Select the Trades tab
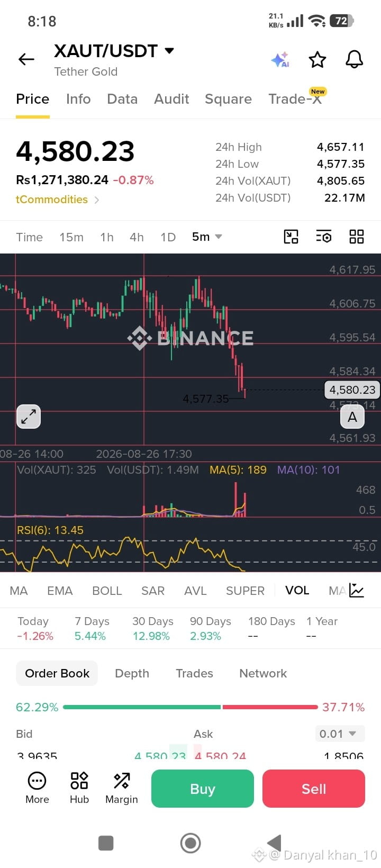 coord(194,673)
